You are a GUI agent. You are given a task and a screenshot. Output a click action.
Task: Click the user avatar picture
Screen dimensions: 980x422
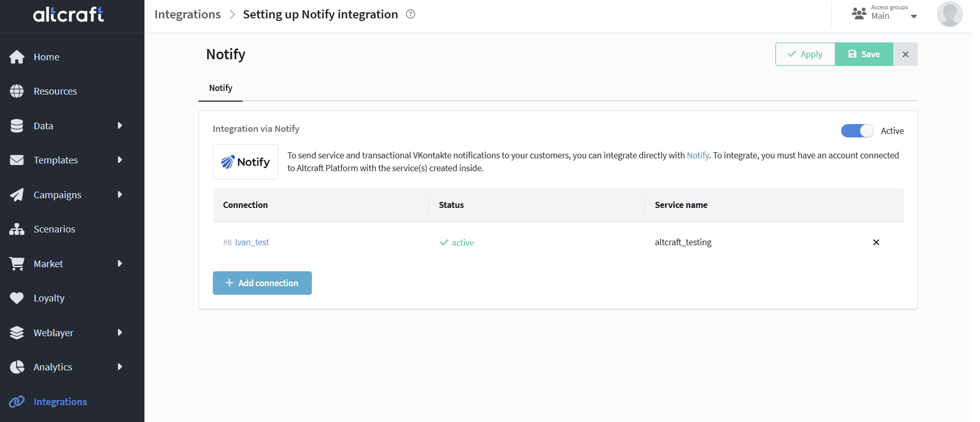click(x=949, y=14)
